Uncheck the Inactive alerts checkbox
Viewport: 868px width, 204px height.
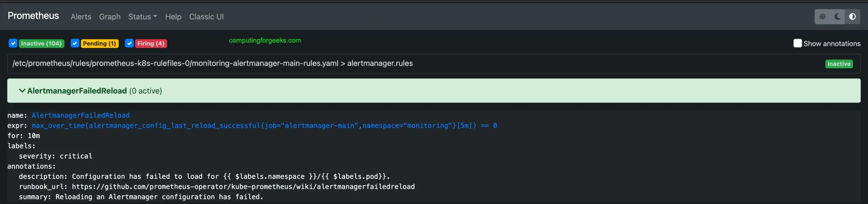click(x=13, y=43)
